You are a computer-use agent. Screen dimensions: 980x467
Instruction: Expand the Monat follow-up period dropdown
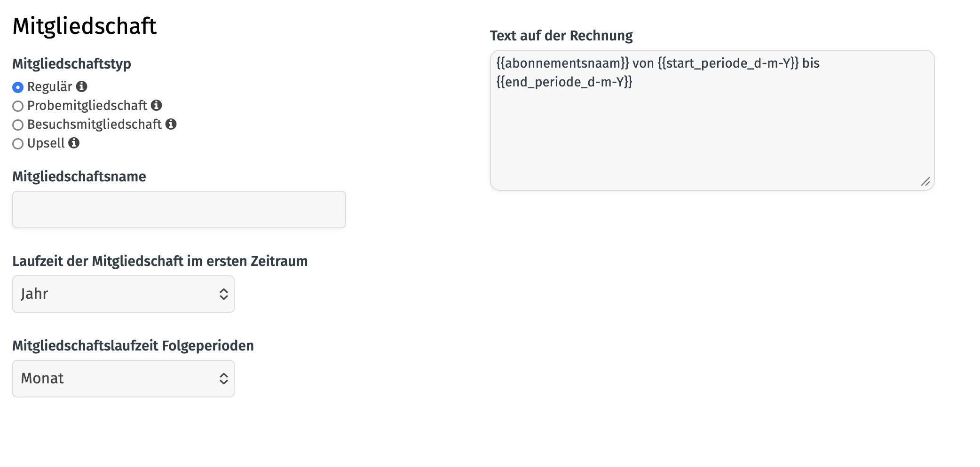point(123,379)
